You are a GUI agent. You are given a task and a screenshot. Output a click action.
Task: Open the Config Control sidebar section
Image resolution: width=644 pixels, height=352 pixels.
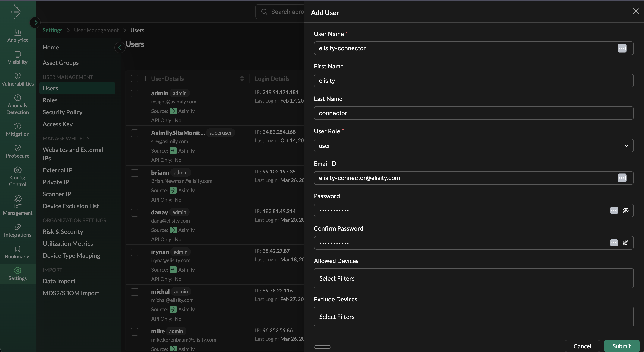tap(18, 177)
